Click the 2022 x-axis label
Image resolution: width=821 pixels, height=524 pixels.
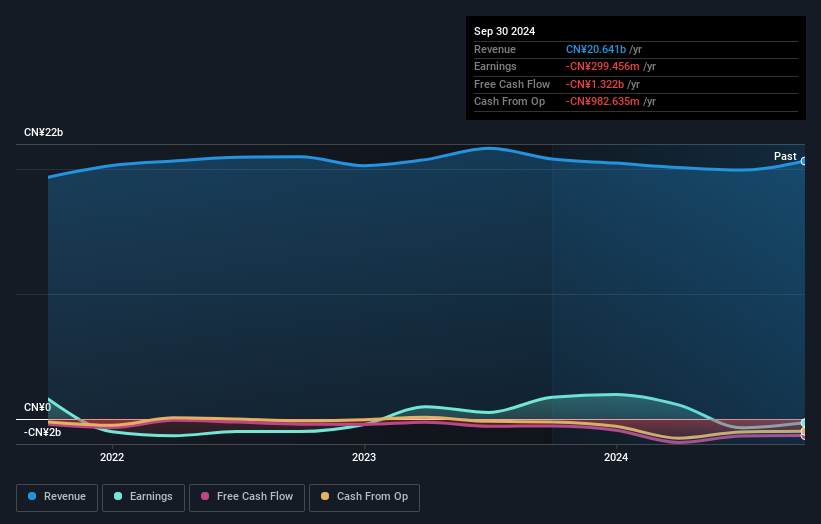(112, 457)
